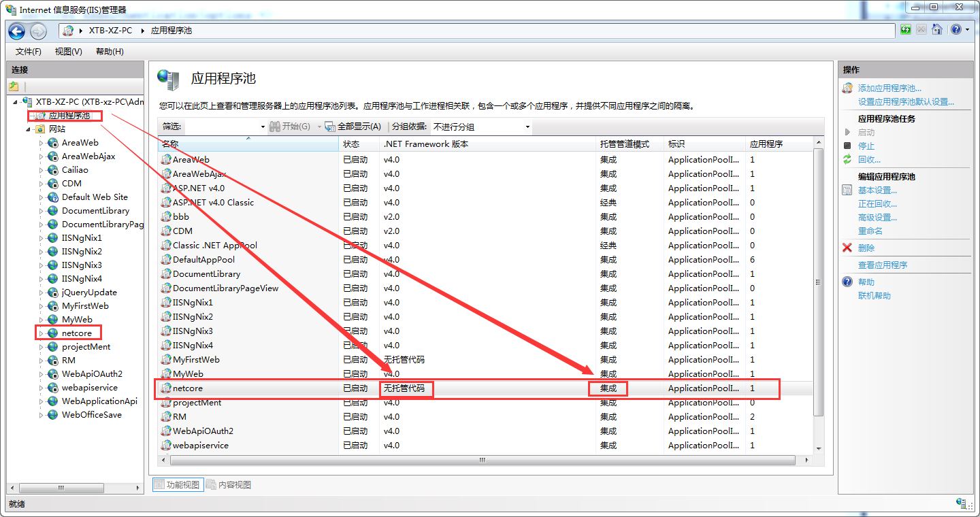Click the Cailiao site globe icon

click(x=53, y=170)
